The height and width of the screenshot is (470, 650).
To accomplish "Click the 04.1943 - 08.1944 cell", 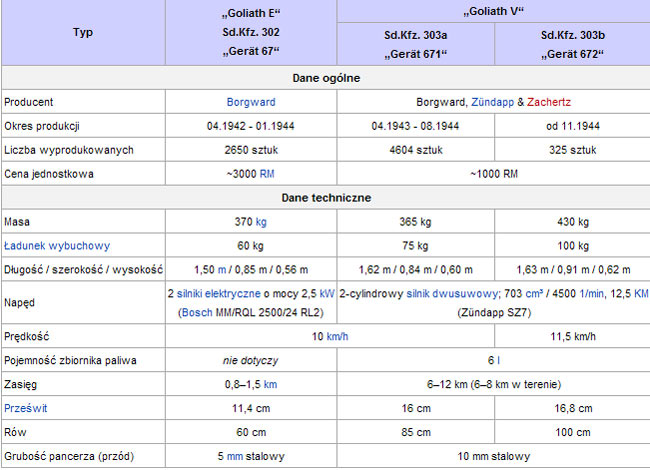I will 415,126.
